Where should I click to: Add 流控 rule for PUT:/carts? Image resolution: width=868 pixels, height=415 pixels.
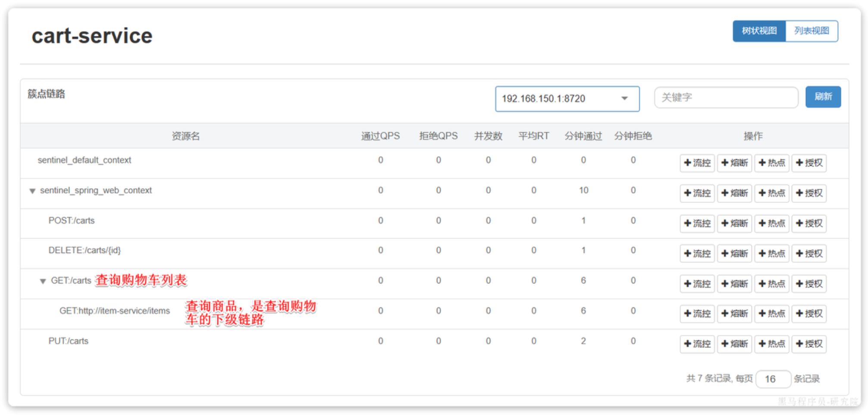tap(697, 344)
